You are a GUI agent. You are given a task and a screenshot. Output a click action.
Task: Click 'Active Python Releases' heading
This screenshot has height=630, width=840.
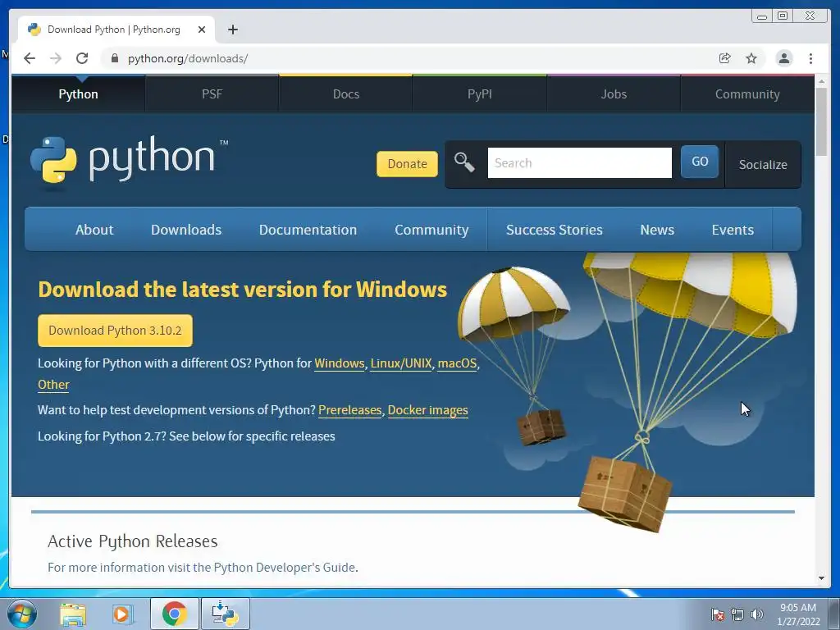click(x=133, y=541)
